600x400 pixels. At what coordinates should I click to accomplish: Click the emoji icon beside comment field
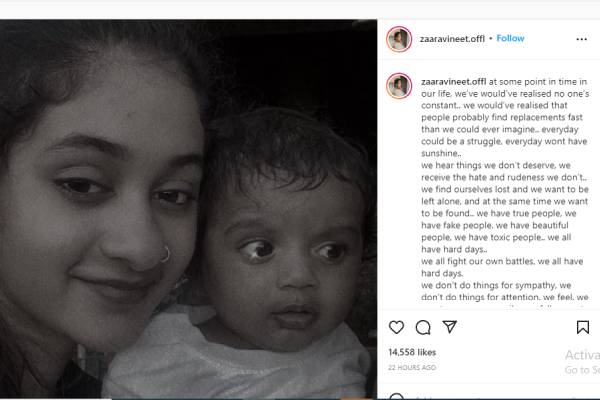(396, 396)
